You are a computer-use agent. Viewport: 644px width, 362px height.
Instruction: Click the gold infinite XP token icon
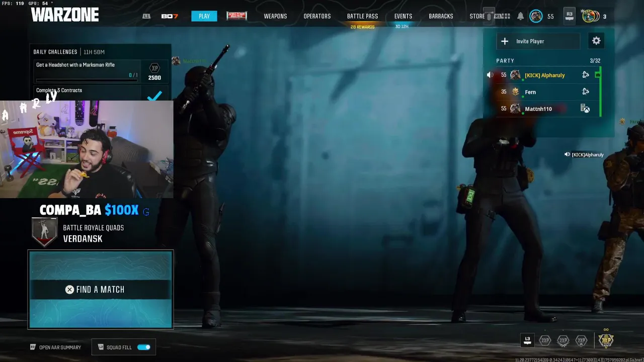coord(606,340)
